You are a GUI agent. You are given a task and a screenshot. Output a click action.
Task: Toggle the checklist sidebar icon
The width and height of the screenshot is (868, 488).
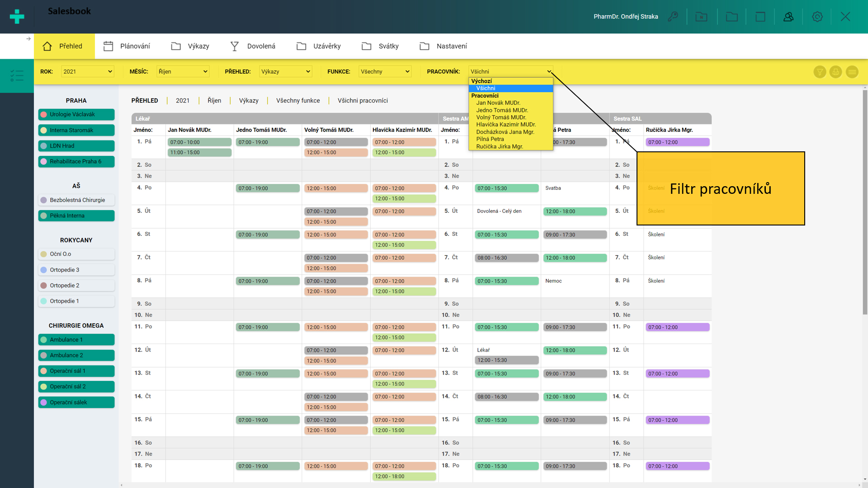pyautogui.click(x=17, y=75)
